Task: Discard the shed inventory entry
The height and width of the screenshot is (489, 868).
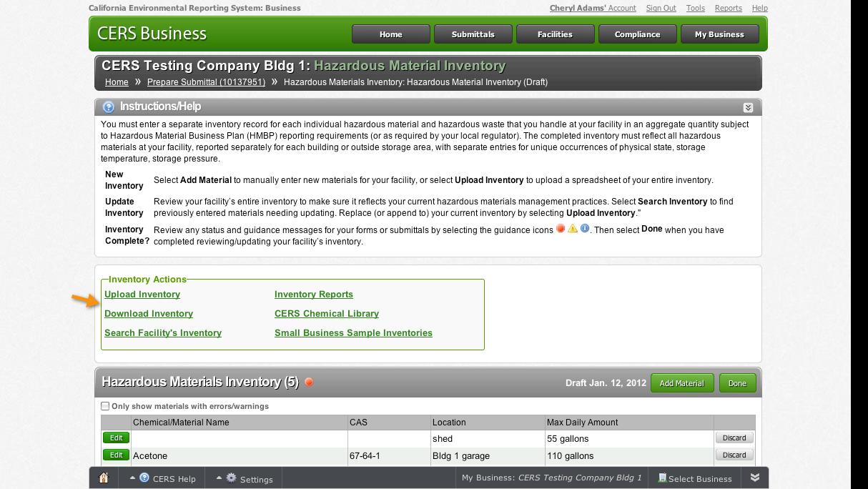Action: coord(734,438)
